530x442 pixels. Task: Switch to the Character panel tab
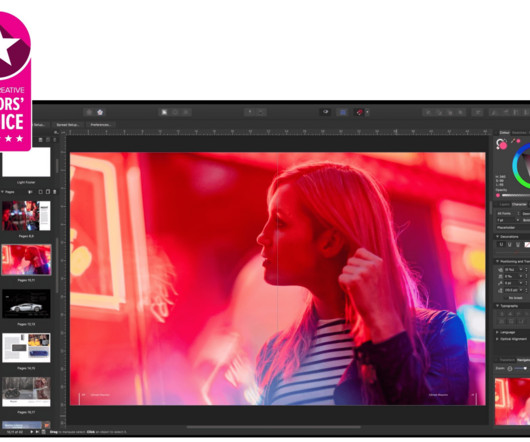[519, 204]
